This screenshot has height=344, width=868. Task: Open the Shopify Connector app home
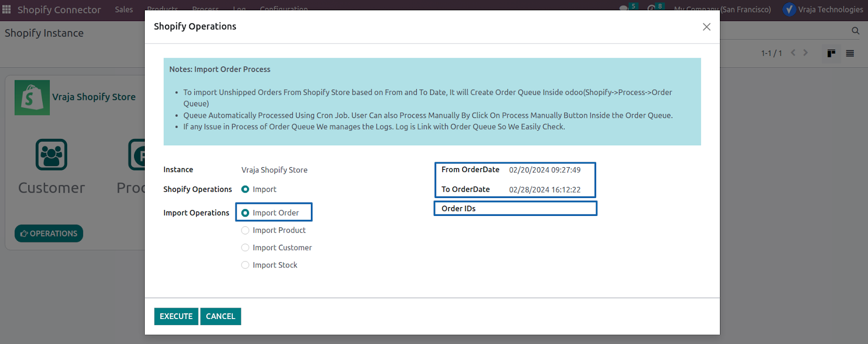coord(59,10)
